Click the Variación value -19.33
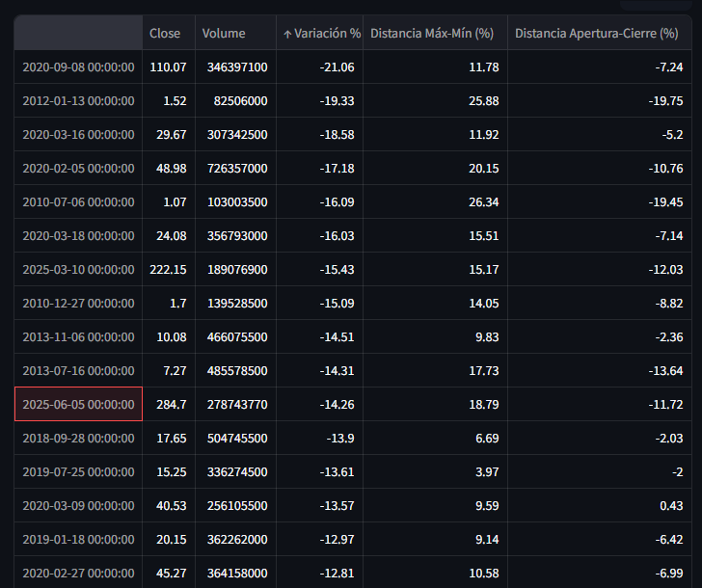This screenshot has width=702, height=588. pyautogui.click(x=320, y=100)
